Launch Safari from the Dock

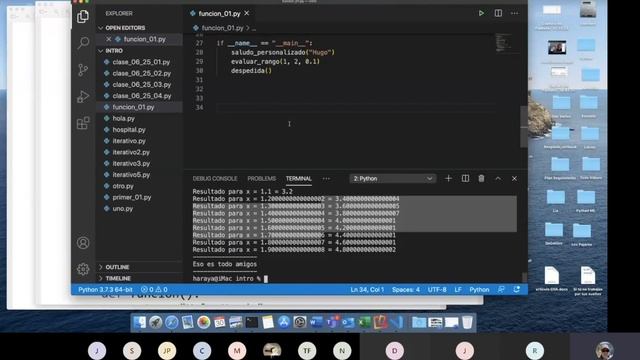coord(171,322)
